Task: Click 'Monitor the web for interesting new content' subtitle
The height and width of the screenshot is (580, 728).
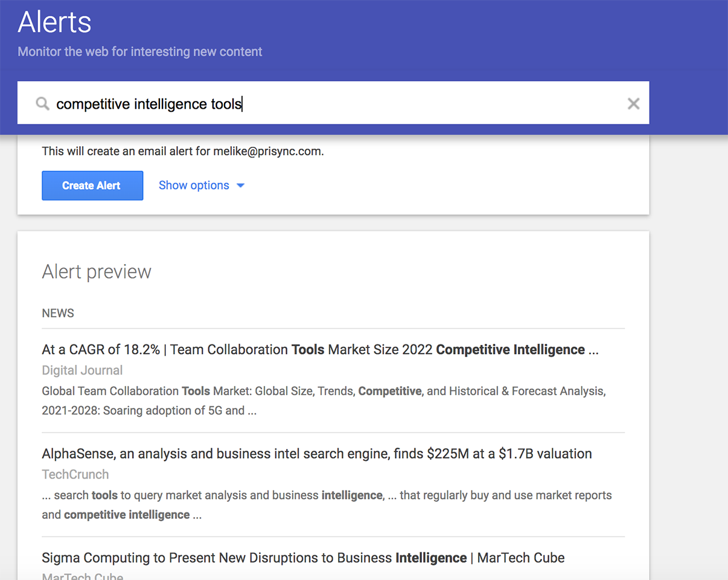Action: point(140,52)
